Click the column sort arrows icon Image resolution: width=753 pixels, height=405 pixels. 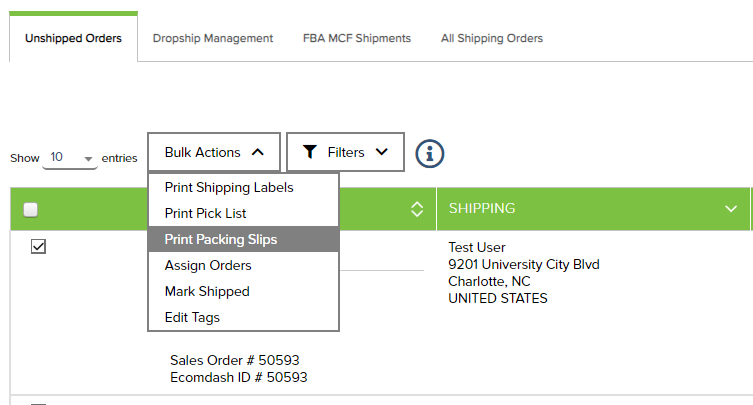417,209
